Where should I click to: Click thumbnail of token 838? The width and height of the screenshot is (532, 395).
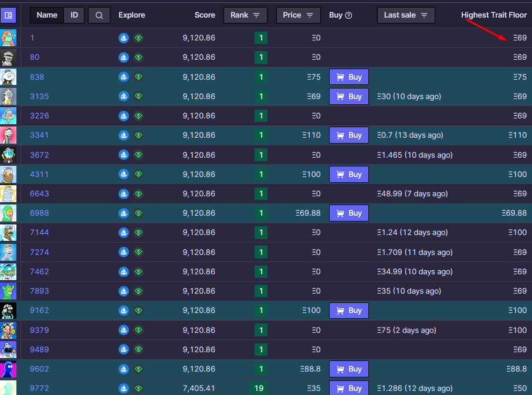[x=8, y=77]
